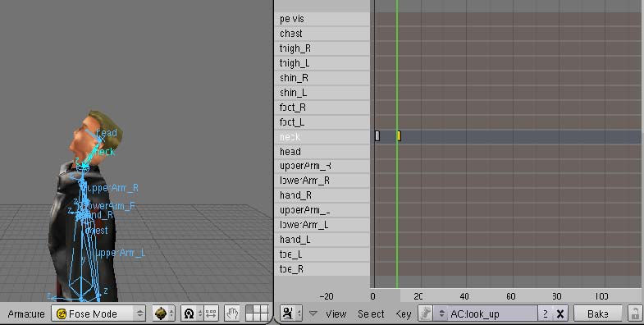Toggle move object centers only button

pyautogui.click(x=211, y=314)
